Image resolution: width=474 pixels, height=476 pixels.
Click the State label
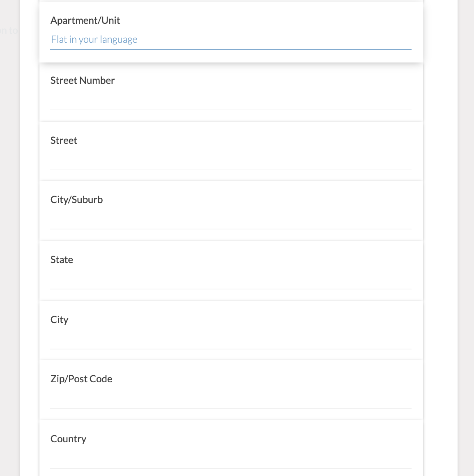(x=62, y=259)
